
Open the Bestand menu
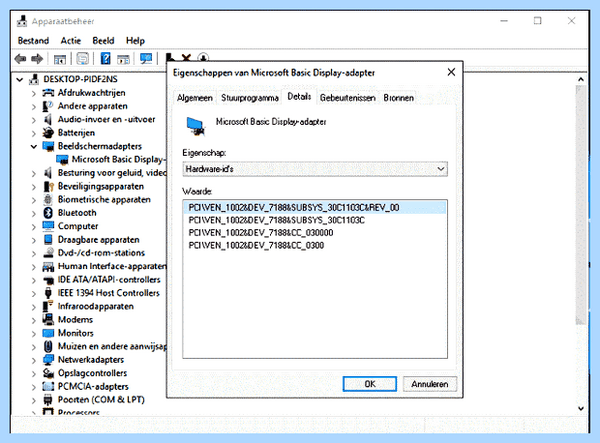[33, 41]
